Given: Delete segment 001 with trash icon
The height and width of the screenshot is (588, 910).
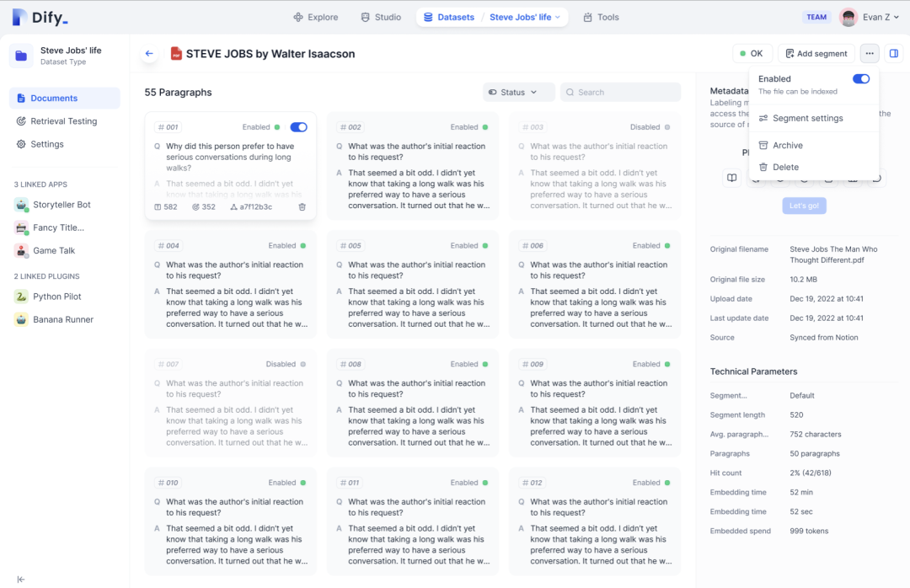Looking at the screenshot, I should point(302,206).
